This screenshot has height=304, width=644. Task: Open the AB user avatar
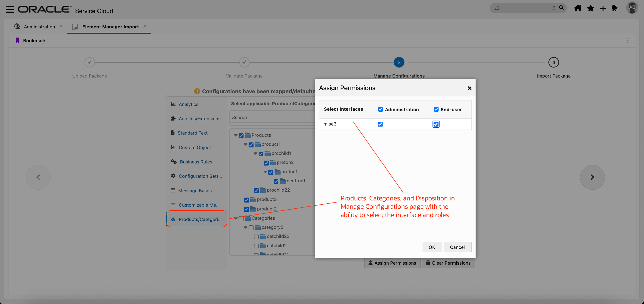tap(632, 7)
